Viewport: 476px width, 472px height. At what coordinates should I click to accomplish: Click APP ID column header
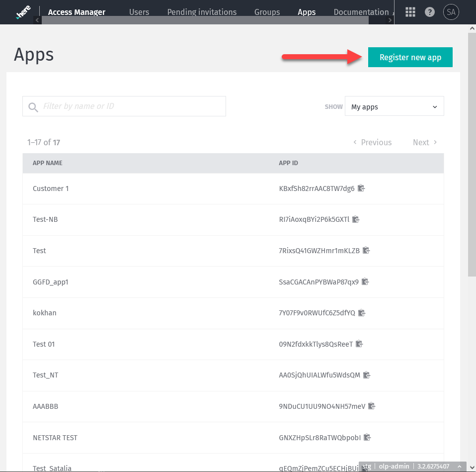click(288, 163)
